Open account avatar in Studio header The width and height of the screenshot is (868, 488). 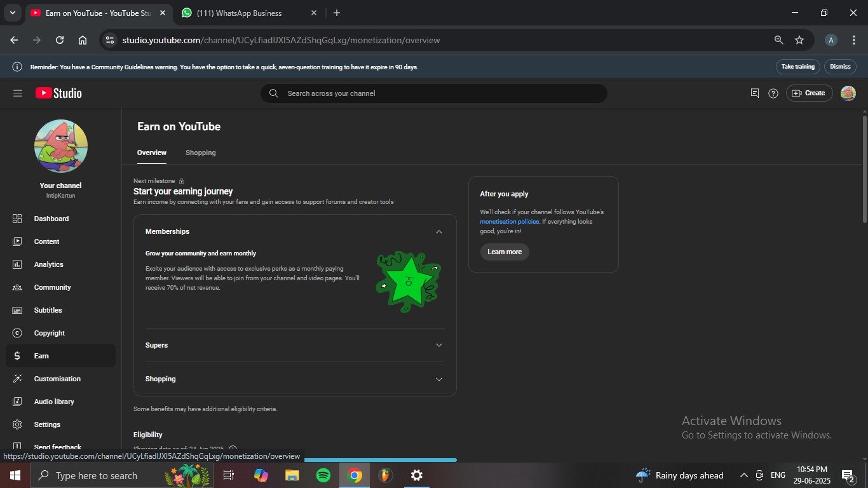click(848, 93)
